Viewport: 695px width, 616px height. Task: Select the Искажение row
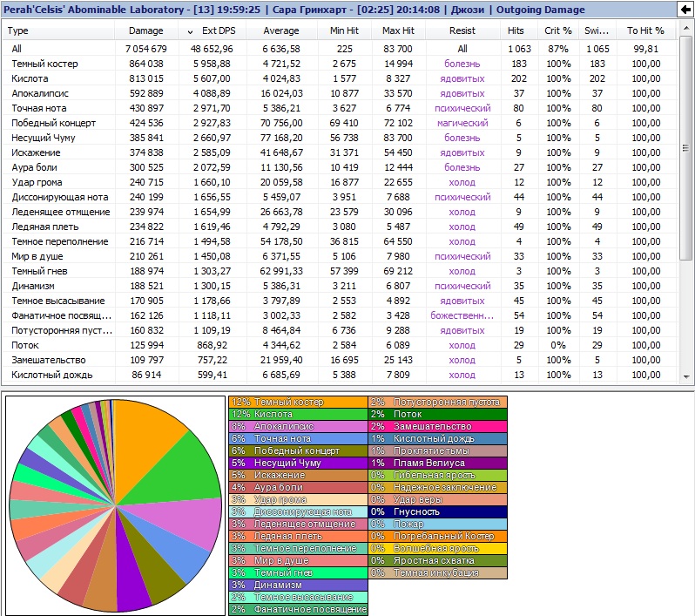click(x=340, y=152)
